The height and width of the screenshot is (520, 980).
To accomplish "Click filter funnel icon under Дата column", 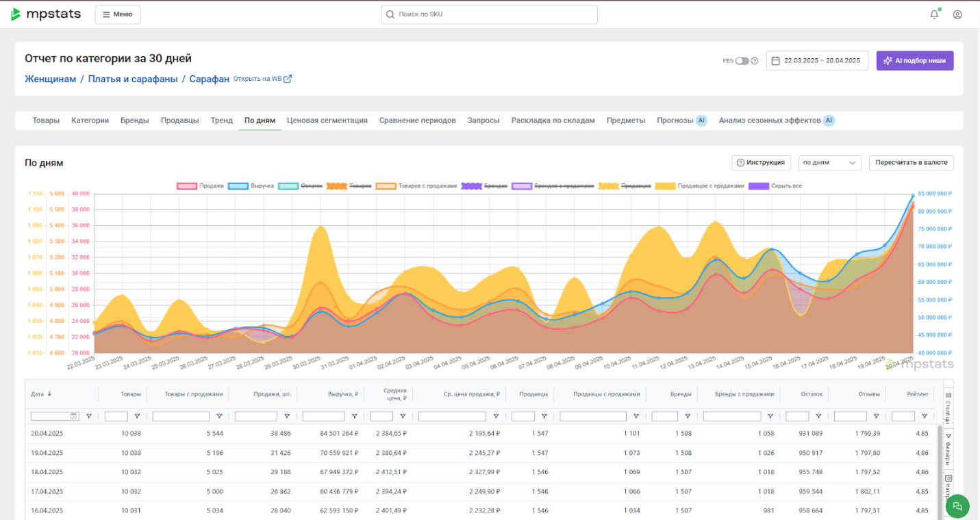I will [88, 416].
